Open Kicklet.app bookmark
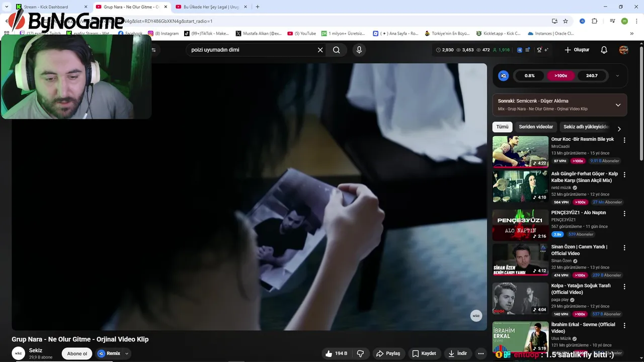This screenshot has height=362, width=644. [x=499, y=34]
